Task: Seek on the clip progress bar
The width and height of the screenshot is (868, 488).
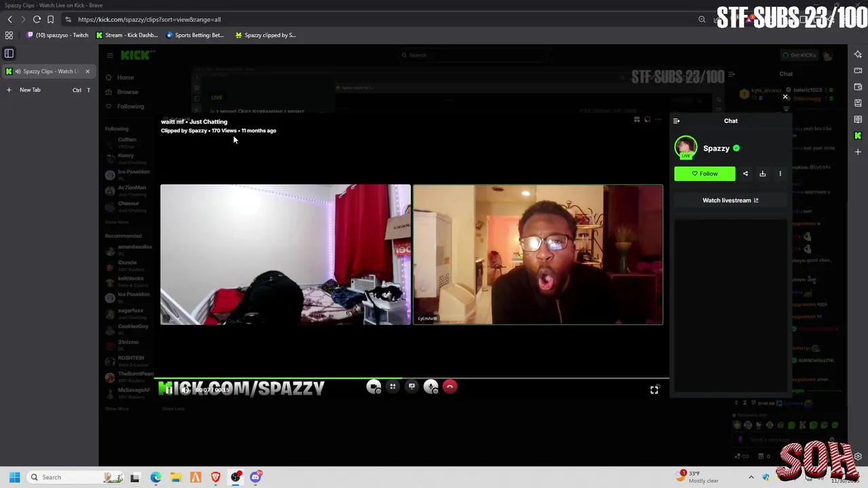Action: [x=412, y=378]
